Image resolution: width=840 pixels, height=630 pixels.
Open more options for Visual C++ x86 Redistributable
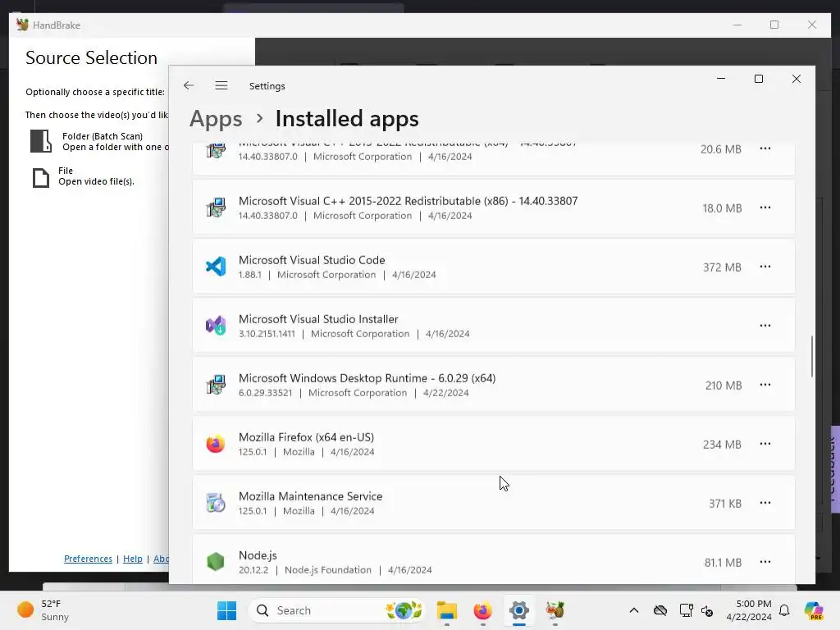click(x=765, y=208)
